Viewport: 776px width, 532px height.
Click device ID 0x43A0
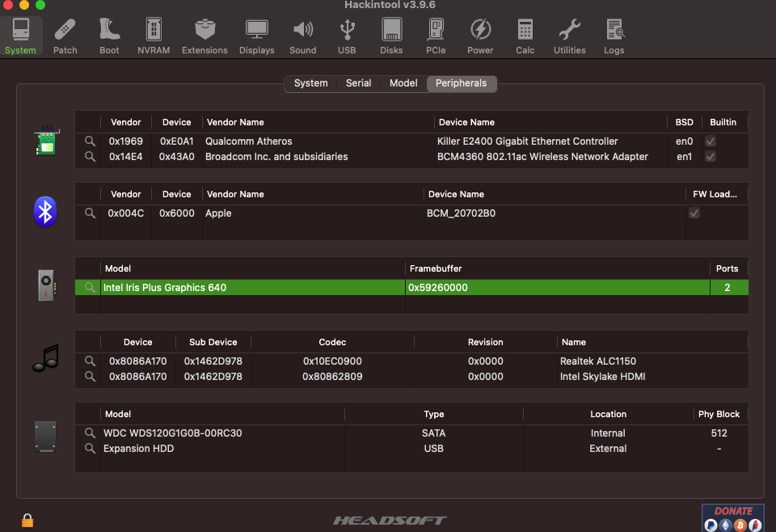pos(177,156)
